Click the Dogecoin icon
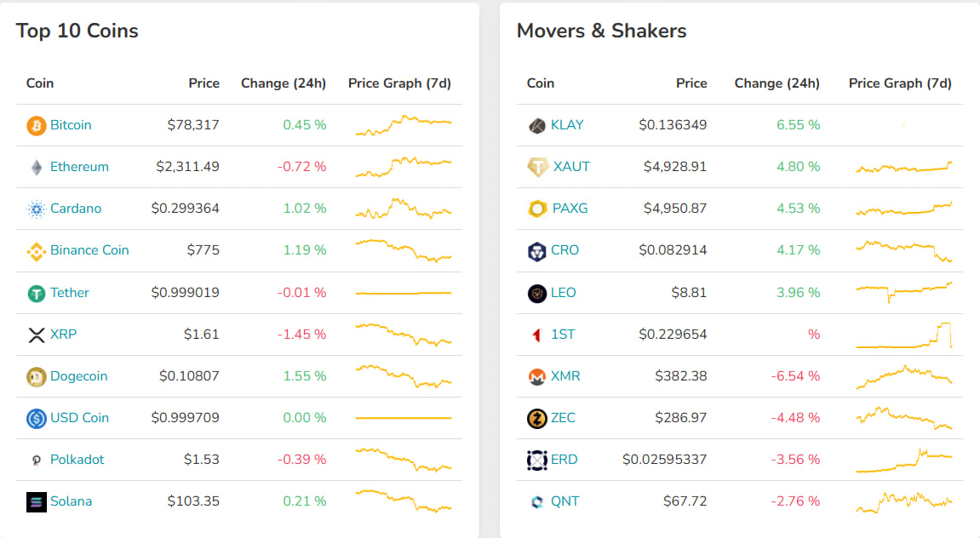Image resolution: width=980 pixels, height=538 pixels. 37,376
